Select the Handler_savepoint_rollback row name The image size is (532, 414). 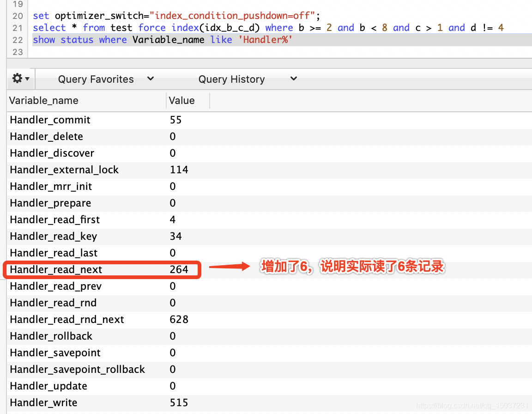(78, 369)
